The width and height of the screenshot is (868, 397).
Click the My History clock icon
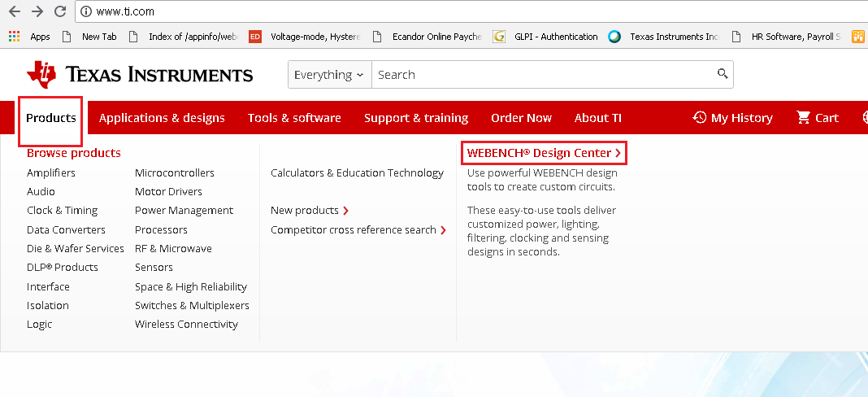click(x=700, y=117)
